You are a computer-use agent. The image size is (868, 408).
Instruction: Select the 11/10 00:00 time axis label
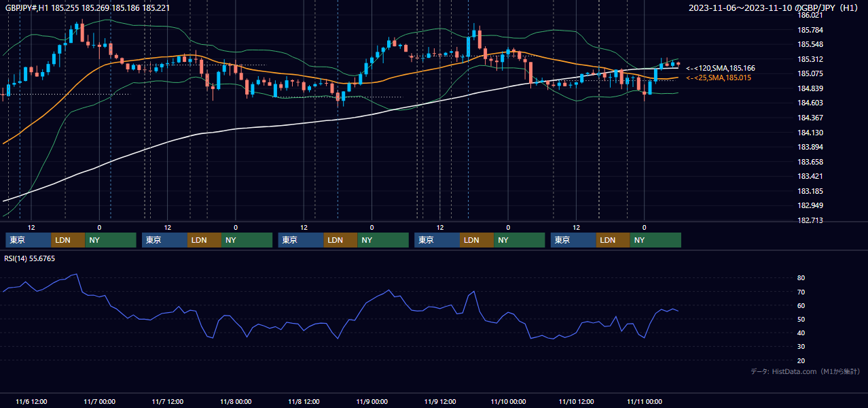click(x=508, y=401)
